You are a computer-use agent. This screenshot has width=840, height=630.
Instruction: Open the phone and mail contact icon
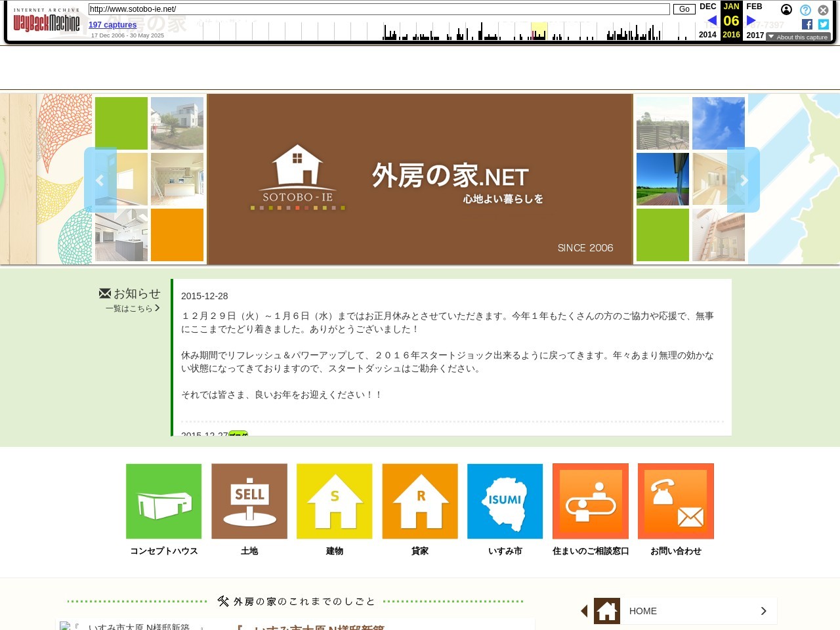(x=676, y=501)
